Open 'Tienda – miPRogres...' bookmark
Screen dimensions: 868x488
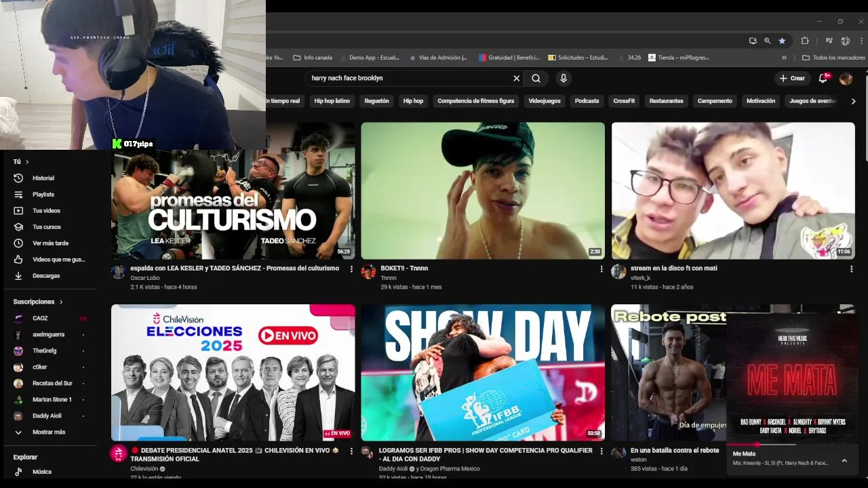tap(679, 58)
